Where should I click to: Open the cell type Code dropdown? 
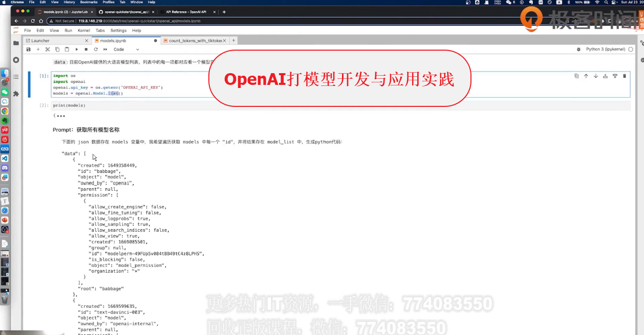pyautogui.click(x=126, y=50)
